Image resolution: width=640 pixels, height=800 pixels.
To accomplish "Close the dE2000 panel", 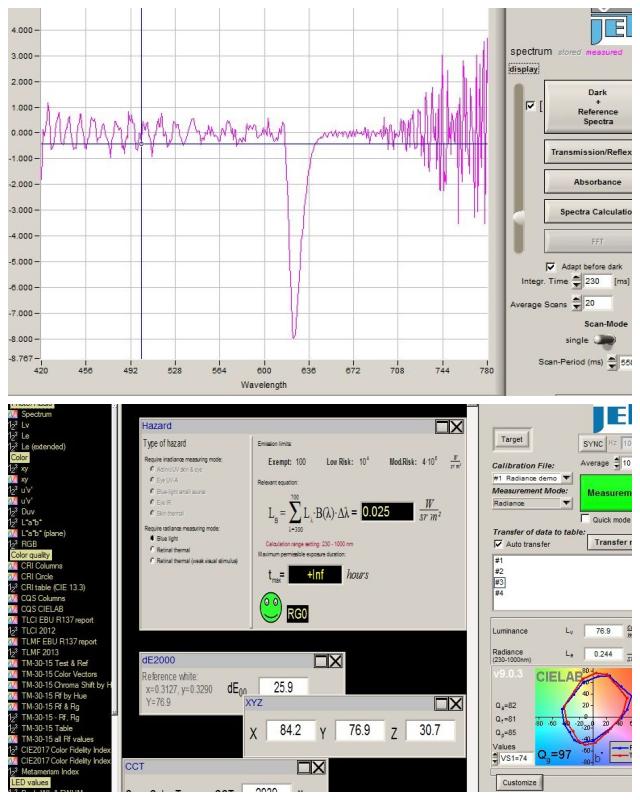I will click(335, 661).
